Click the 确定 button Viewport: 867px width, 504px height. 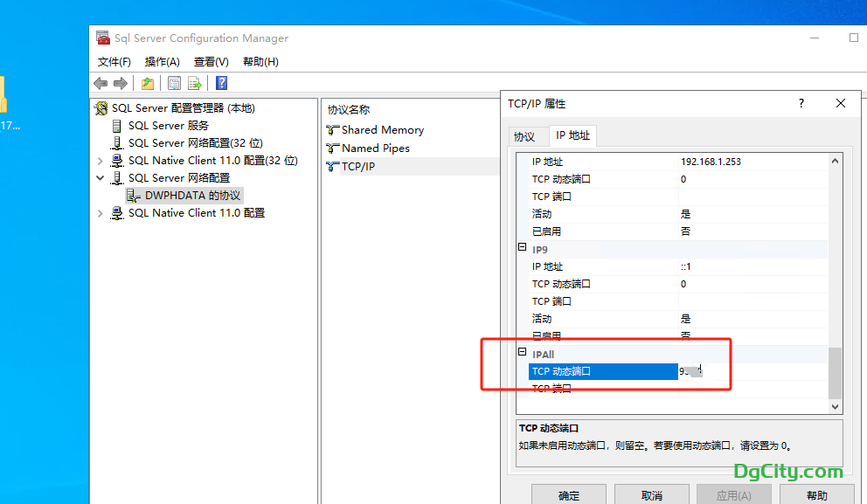568,495
